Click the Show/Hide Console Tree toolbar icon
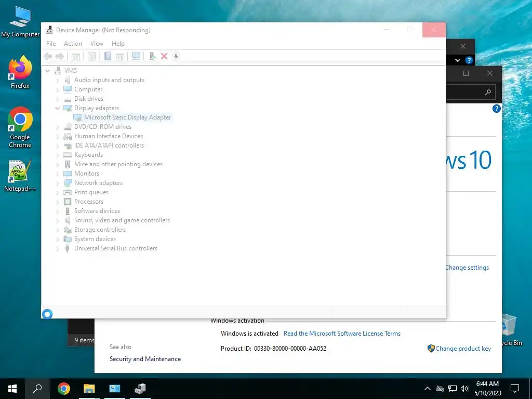 pos(76,56)
